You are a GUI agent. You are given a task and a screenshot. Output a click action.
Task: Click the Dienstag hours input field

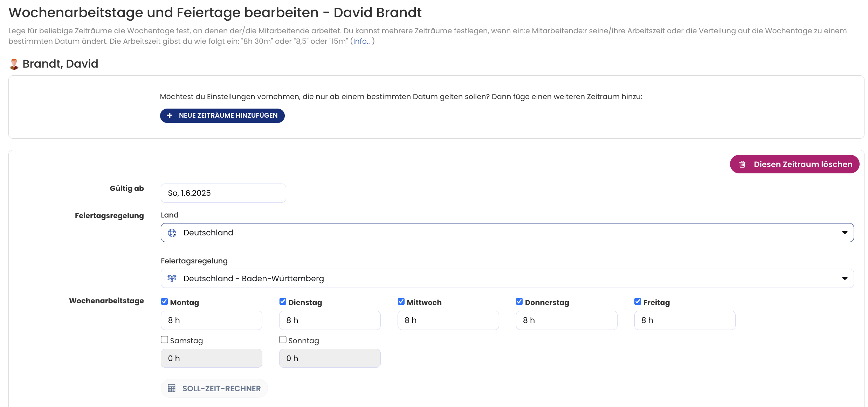click(x=329, y=320)
